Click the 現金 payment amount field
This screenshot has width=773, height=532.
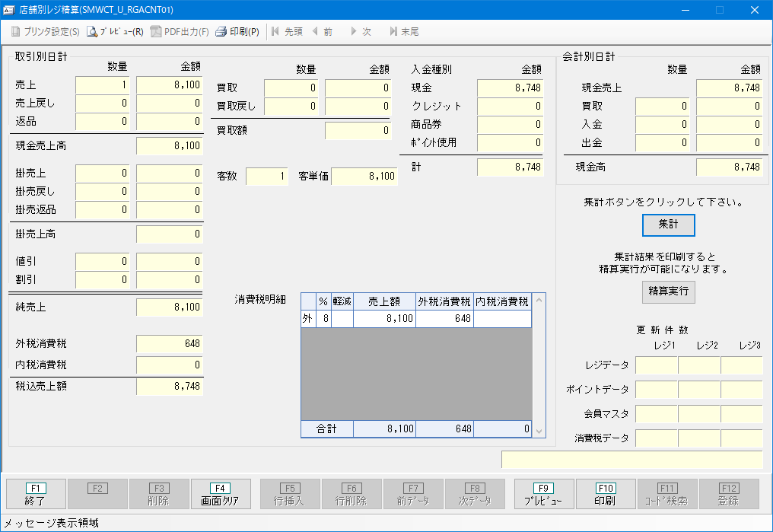(x=510, y=88)
